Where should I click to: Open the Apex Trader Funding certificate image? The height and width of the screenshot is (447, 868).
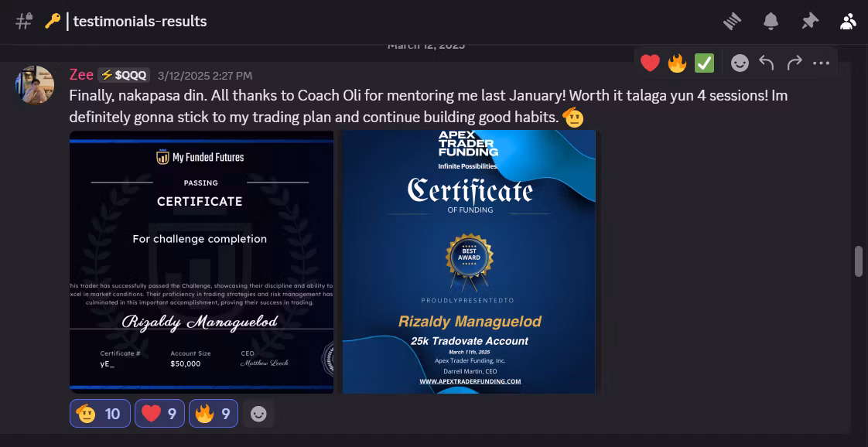(x=468, y=261)
